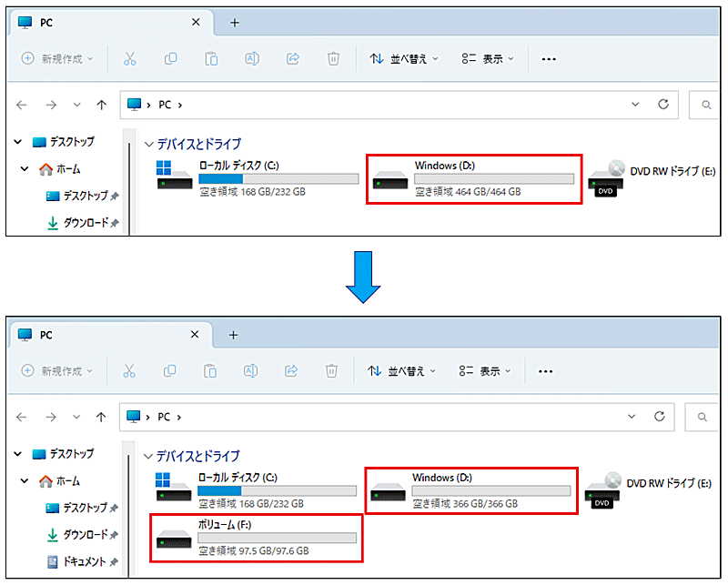The width and height of the screenshot is (728, 585).
Task: Collapse デバイスとドライブ group in lower window
Action: tap(148, 457)
